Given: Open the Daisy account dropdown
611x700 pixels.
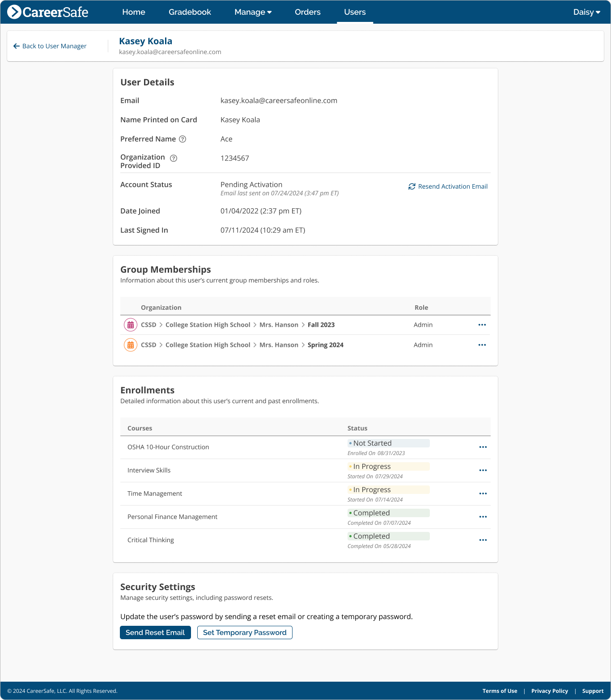Looking at the screenshot, I should click(586, 12).
